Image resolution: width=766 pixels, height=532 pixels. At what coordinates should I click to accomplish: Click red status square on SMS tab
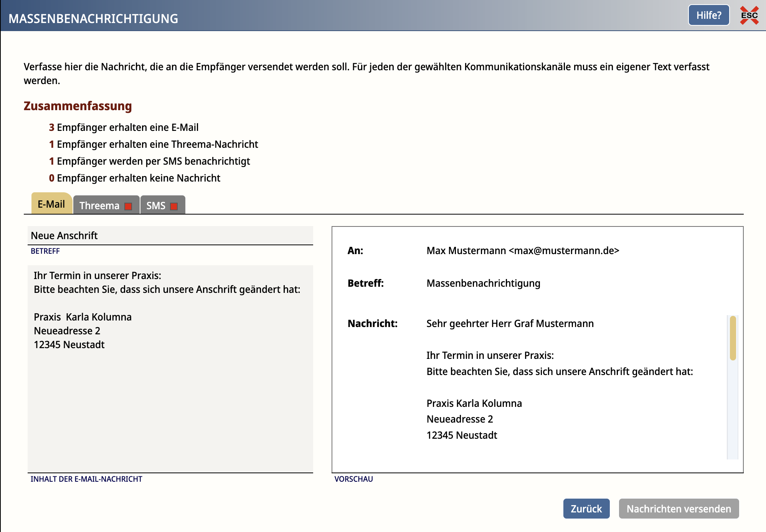[174, 206]
